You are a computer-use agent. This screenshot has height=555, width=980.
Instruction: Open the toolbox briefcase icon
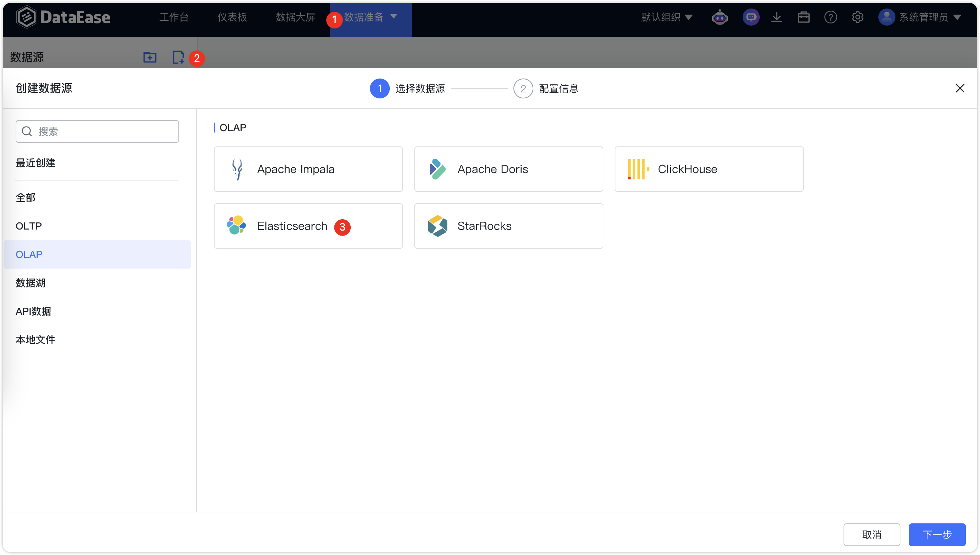(x=803, y=17)
